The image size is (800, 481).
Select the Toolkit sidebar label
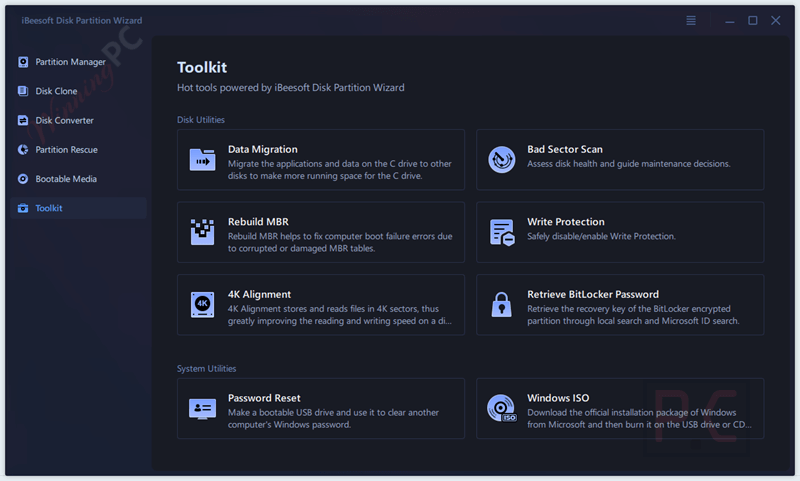(49, 208)
